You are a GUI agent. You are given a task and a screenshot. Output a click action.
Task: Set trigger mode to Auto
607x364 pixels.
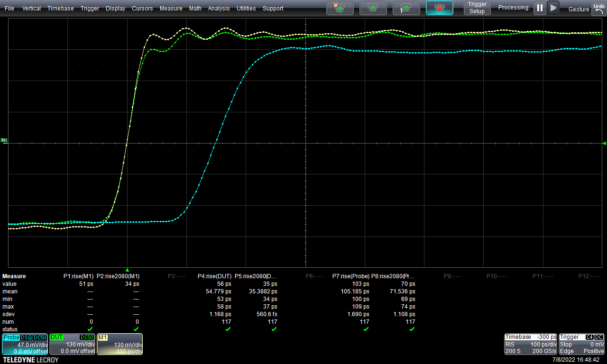(340, 8)
